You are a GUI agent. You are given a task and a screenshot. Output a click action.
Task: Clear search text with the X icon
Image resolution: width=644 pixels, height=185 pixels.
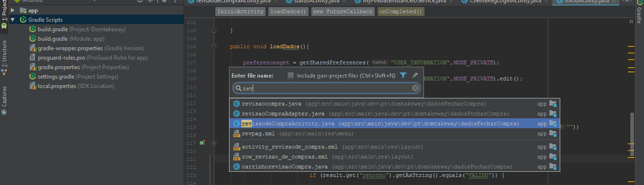(415, 88)
